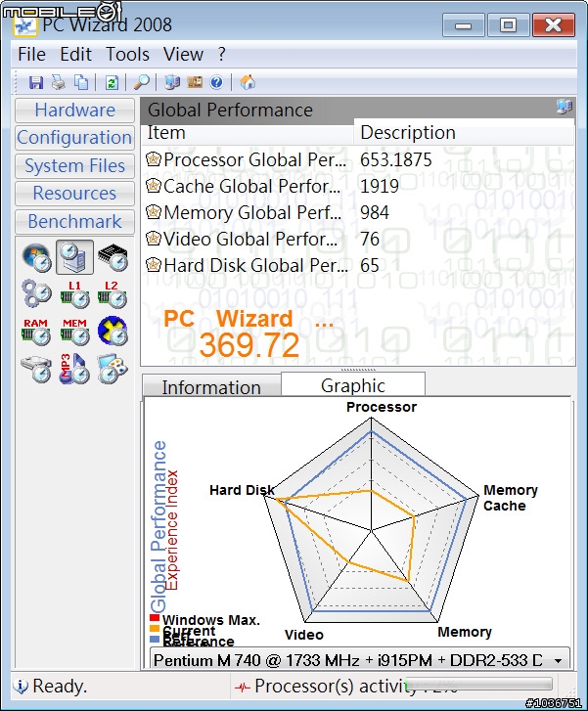Open the Tools menu

[x=127, y=55]
